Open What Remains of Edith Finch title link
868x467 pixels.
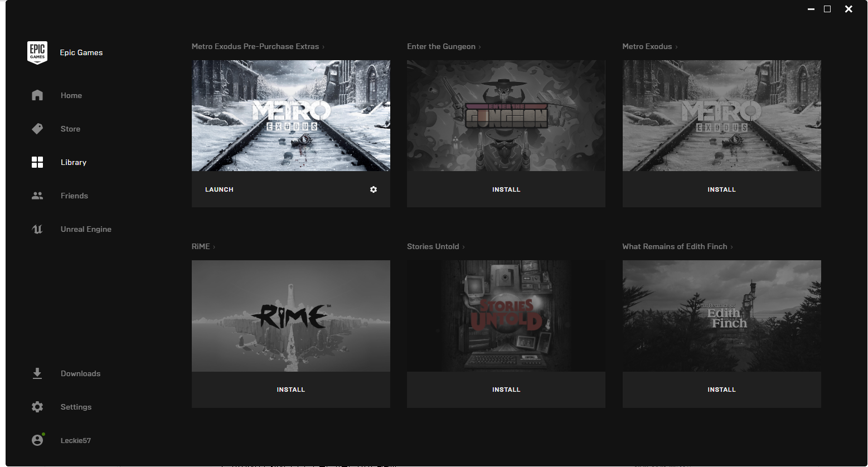tap(675, 246)
